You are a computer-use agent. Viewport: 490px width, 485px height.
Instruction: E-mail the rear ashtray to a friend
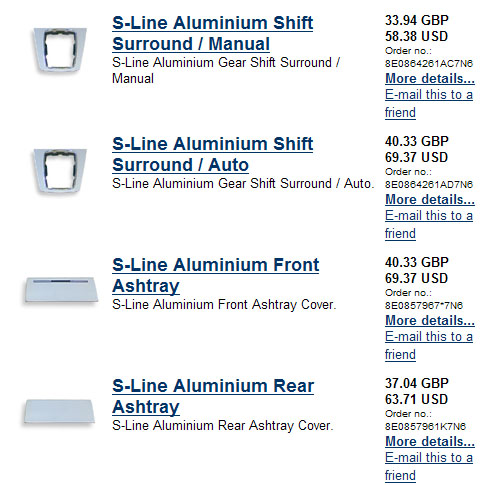[x=429, y=466]
